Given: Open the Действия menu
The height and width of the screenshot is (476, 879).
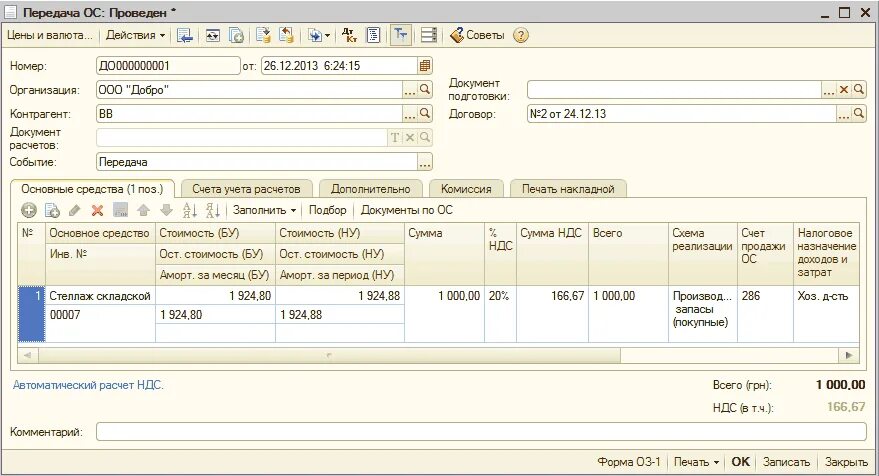Looking at the screenshot, I should 135,35.
